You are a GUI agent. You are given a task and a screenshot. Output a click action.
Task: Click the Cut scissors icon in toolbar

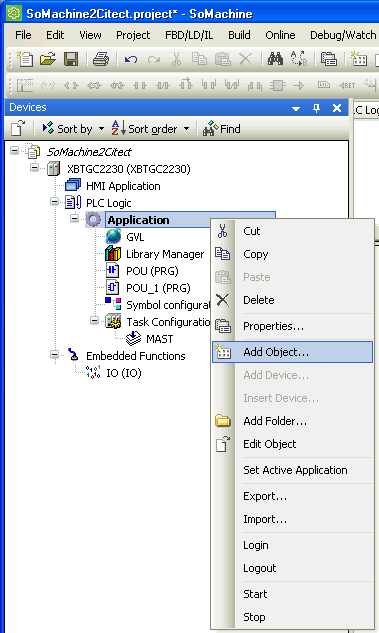tap(176, 59)
